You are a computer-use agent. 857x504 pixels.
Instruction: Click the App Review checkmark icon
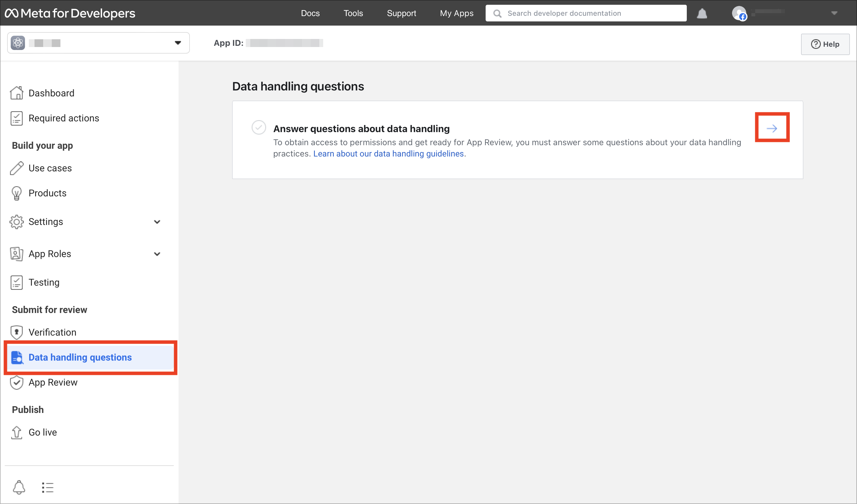(17, 382)
